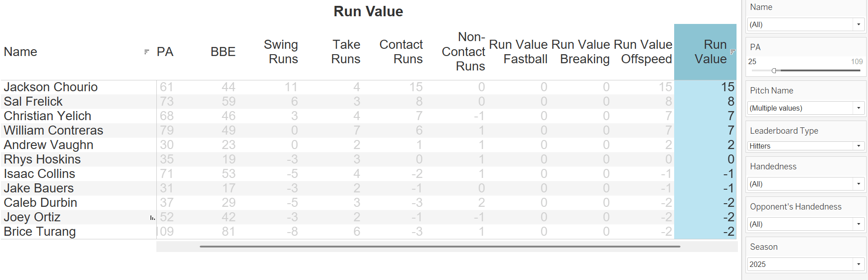
Task: Click the sort icon beside Name header
Action: click(146, 52)
